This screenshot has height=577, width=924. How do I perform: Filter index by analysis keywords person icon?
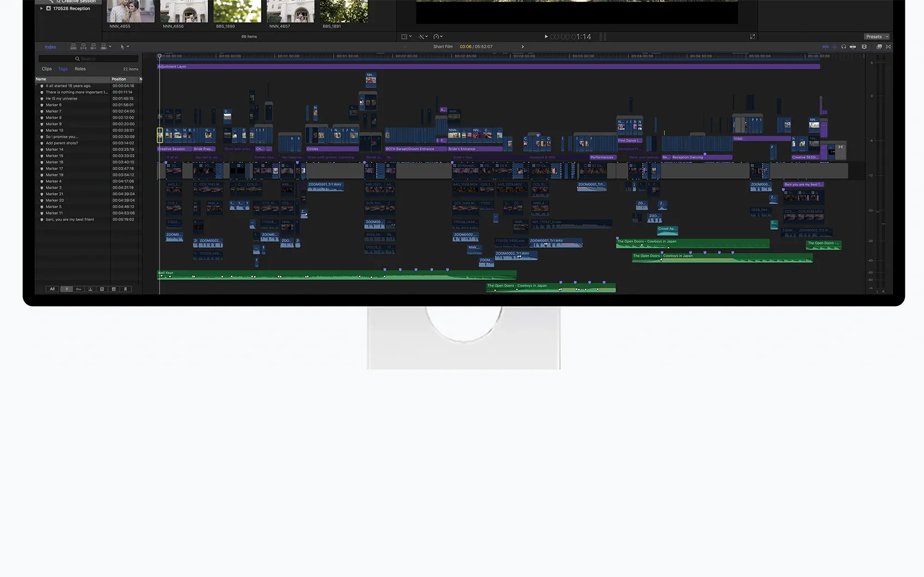[x=90, y=289]
